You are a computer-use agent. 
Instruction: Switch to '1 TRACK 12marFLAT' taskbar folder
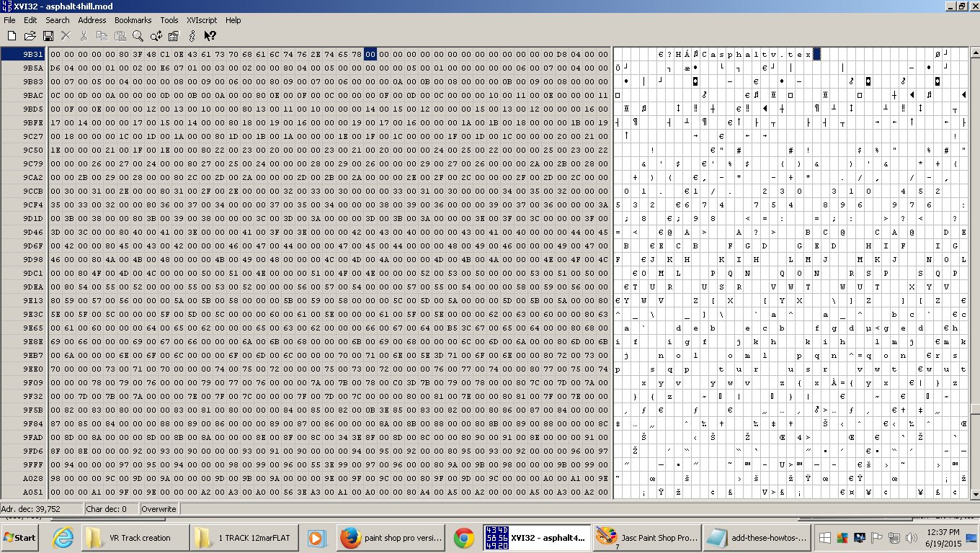pyautogui.click(x=245, y=538)
